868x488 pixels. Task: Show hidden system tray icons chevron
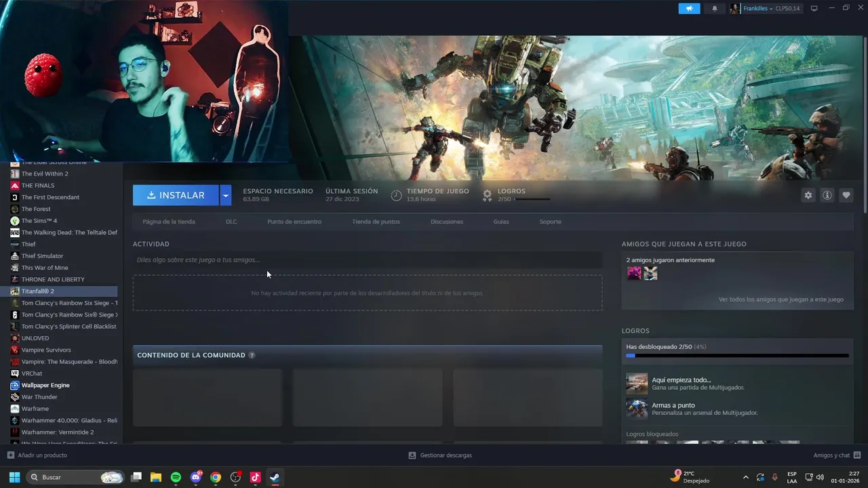(746, 477)
